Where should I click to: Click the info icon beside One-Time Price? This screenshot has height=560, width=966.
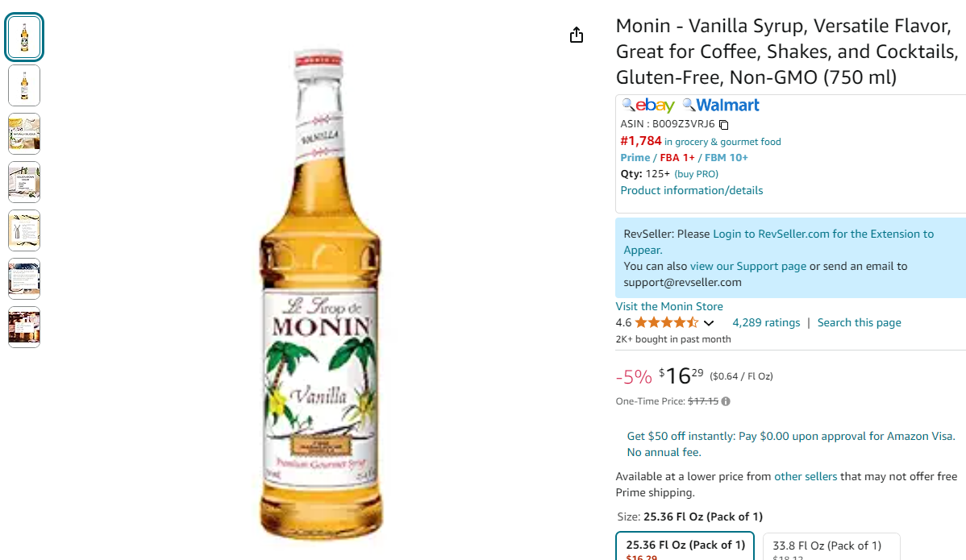[x=726, y=401]
